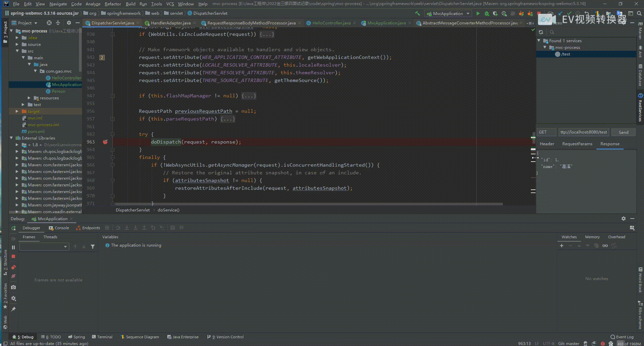Viewport: 644px width, 346px height.
Task: Switch to HandlerAdapter.java tab
Action: pyautogui.click(x=170, y=23)
